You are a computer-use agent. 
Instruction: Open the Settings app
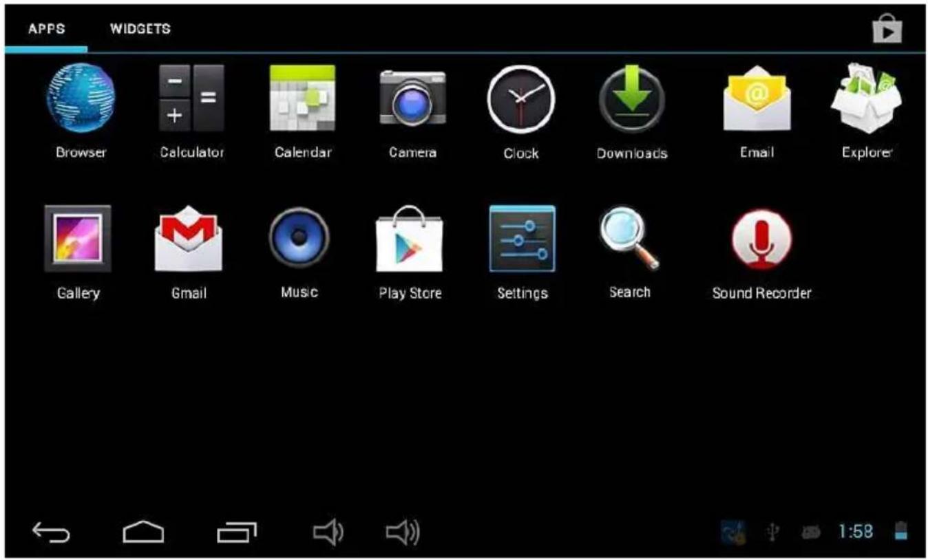click(x=522, y=239)
